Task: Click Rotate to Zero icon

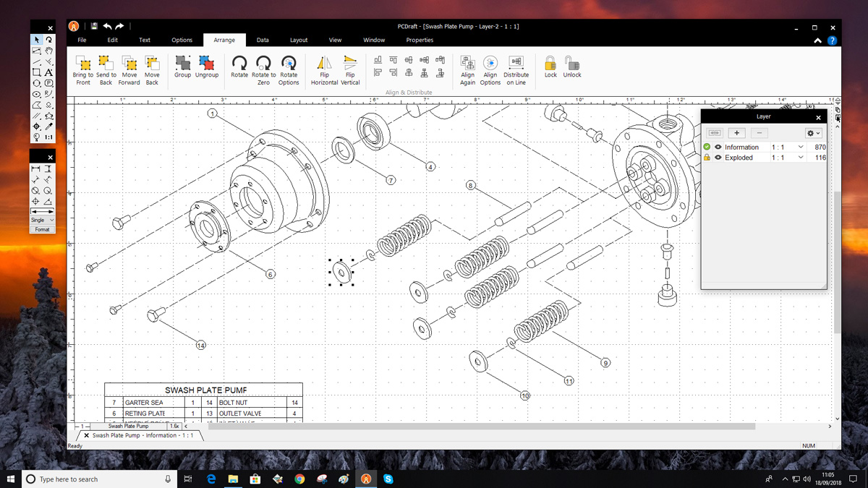Action: pos(264,64)
